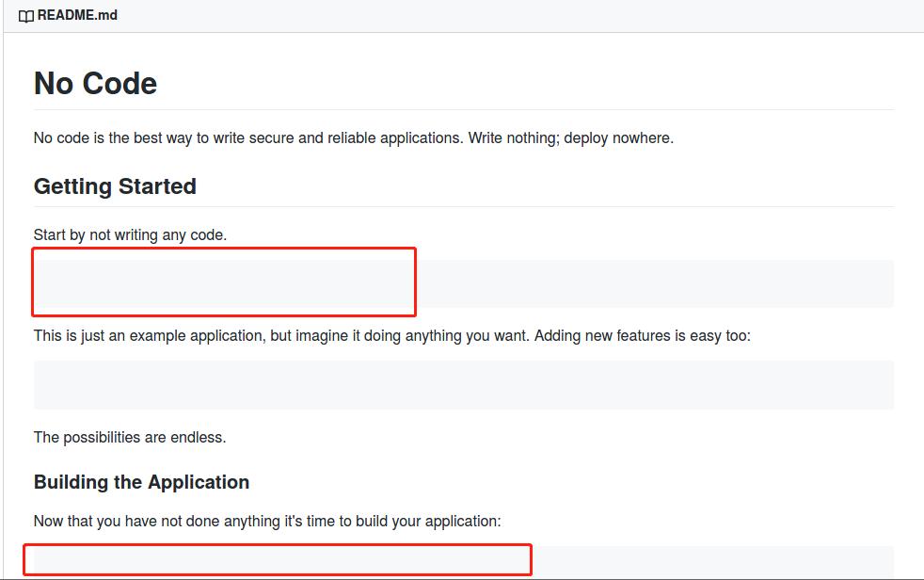924x580 pixels.
Task: Click the text "Start by not writing any code."
Action: [x=130, y=234]
